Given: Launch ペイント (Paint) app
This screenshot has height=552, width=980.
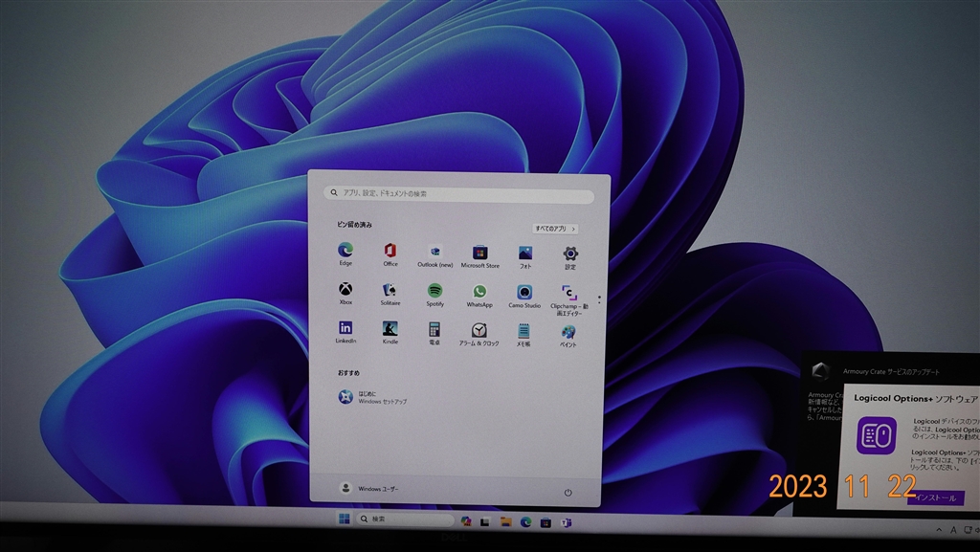Looking at the screenshot, I should pos(568,336).
